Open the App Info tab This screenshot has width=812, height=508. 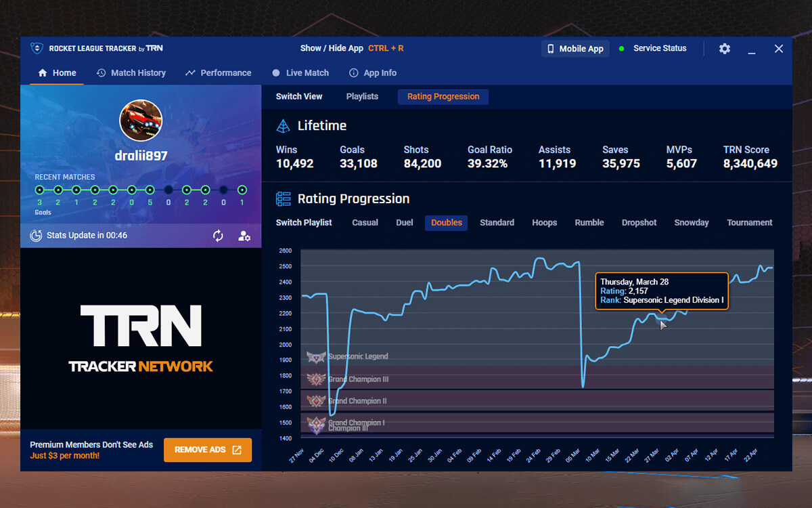point(373,72)
